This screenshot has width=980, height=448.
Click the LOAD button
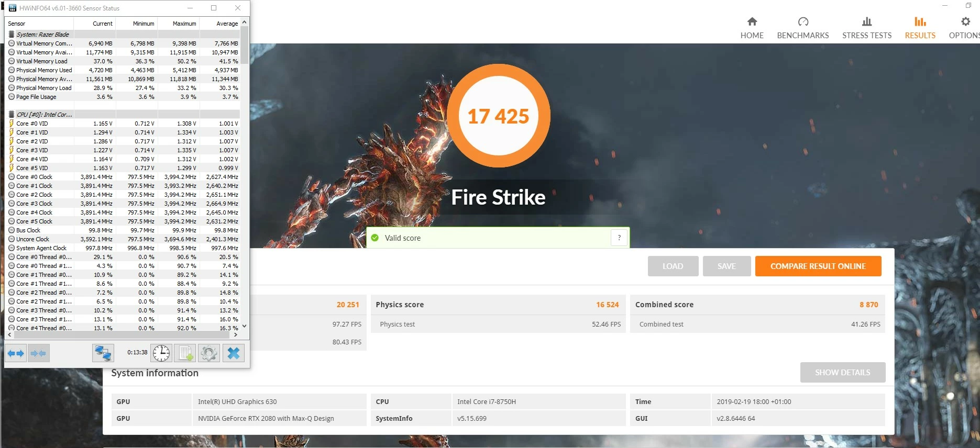pyautogui.click(x=673, y=266)
